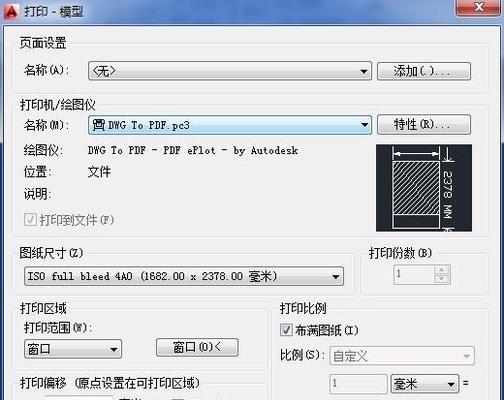Close the 打印 - 模型 dialog
The image size is (504, 400).
(478, 7)
